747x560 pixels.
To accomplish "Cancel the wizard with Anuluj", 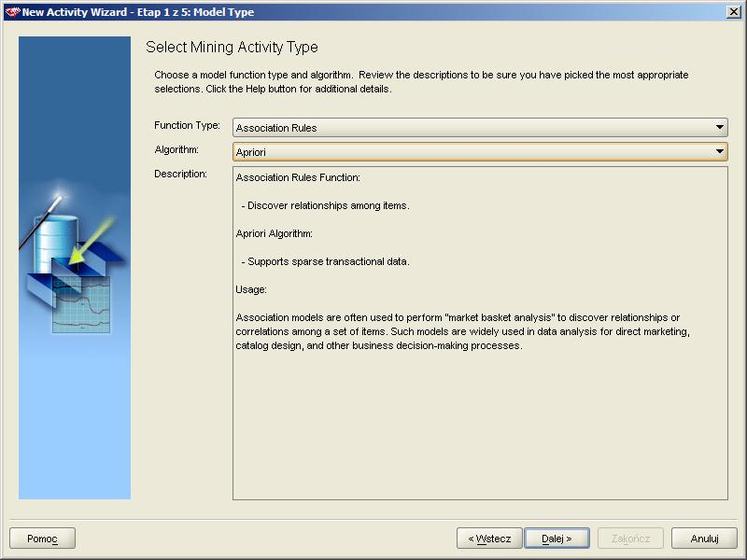I will (704, 539).
